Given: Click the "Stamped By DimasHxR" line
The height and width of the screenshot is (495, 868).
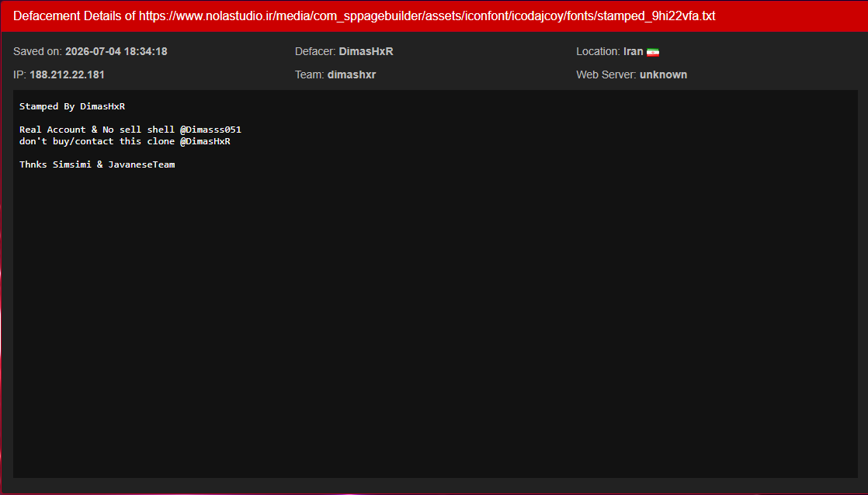Looking at the screenshot, I should [72, 106].
